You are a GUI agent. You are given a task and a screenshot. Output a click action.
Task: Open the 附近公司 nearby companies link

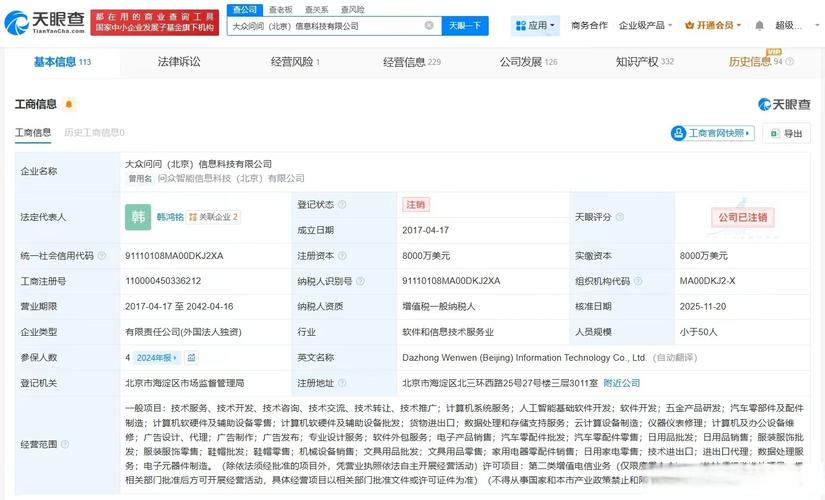pos(621,383)
